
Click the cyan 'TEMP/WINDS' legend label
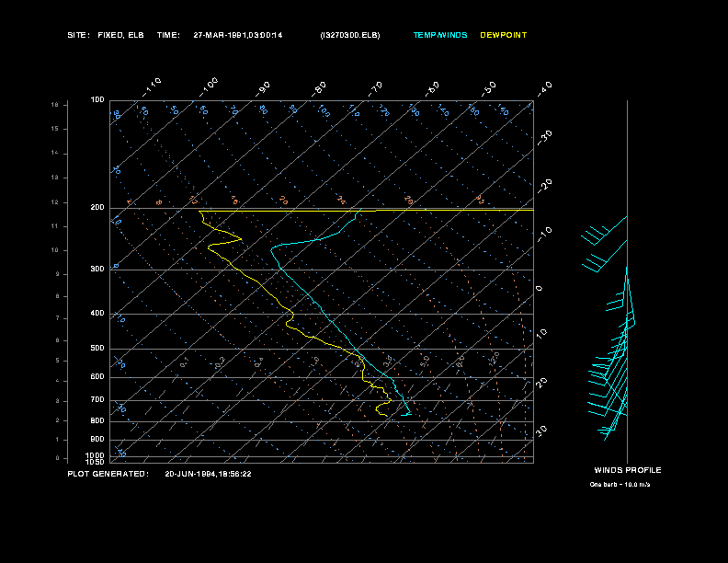point(440,35)
